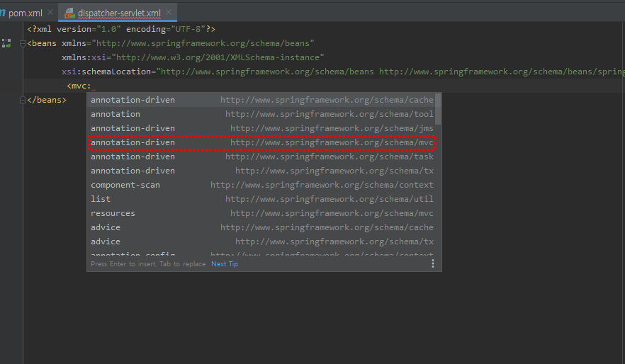Click the beans xmlns attribute value
Image resolution: width=625 pixels, height=364 pixels.
(203, 43)
